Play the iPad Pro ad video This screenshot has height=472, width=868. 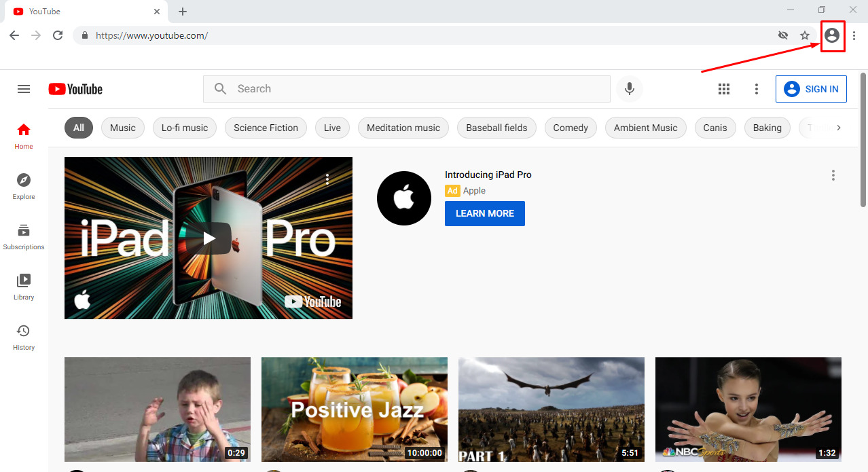(209, 238)
